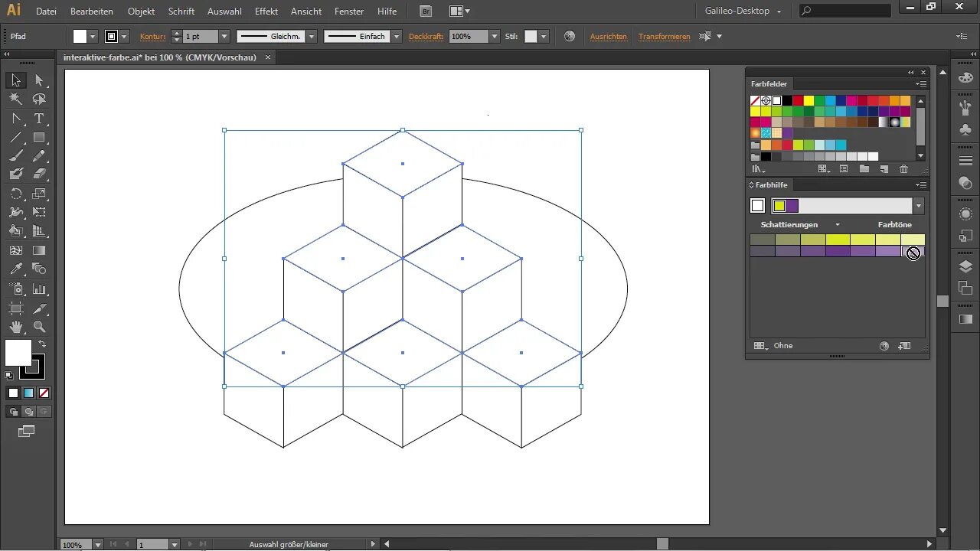Set paint mode to Gradient
Screen dimensions: 980x551
click(28, 393)
